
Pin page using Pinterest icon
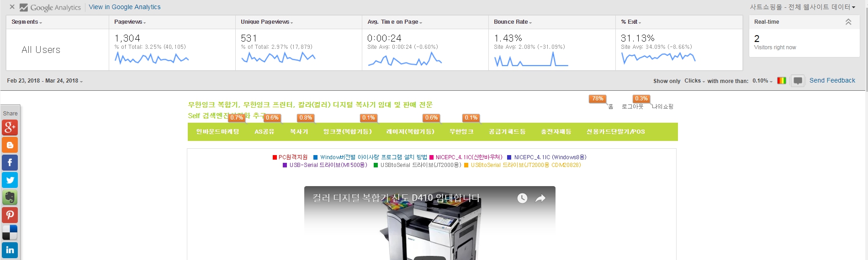click(x=10, y=215)
